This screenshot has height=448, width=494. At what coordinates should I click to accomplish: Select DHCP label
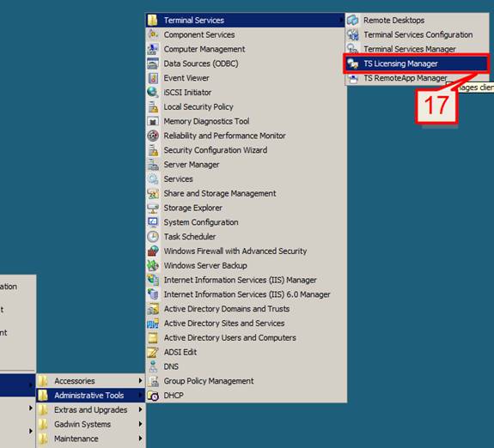pyautogui.click(x=174, y=396)
